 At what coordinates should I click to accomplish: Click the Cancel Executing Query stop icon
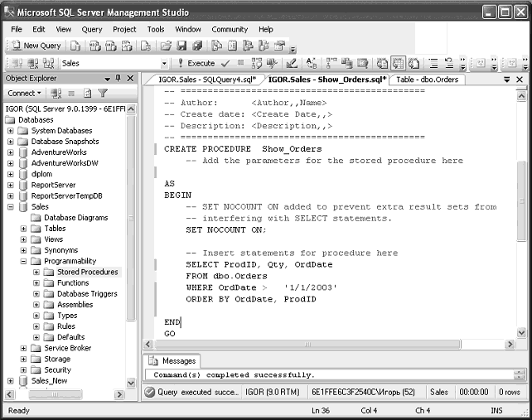point(240,63)
